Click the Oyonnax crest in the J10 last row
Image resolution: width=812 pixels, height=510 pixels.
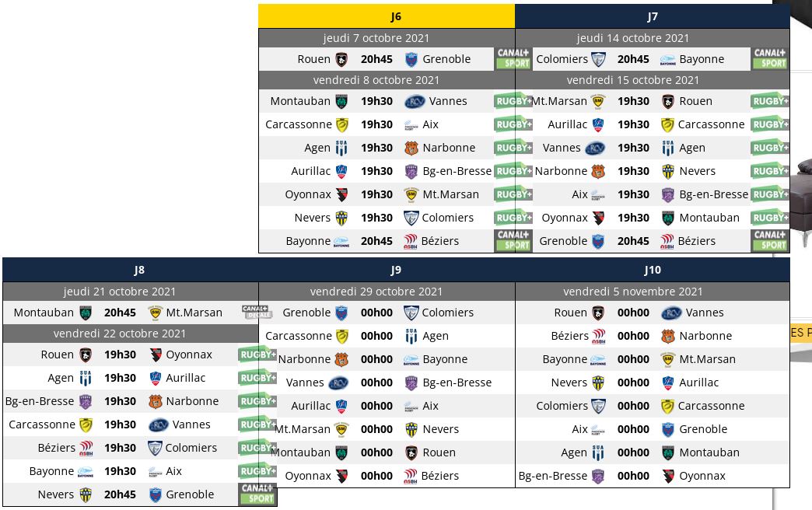(668, 477)
